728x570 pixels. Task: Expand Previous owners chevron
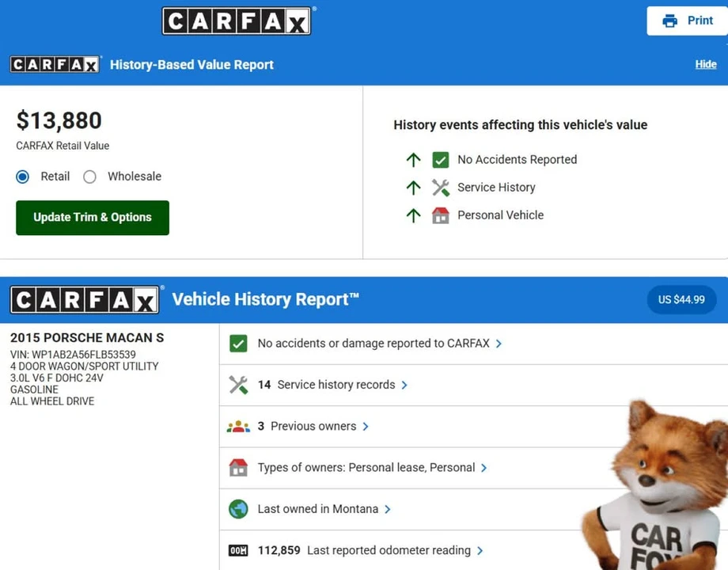pos(366,427)
